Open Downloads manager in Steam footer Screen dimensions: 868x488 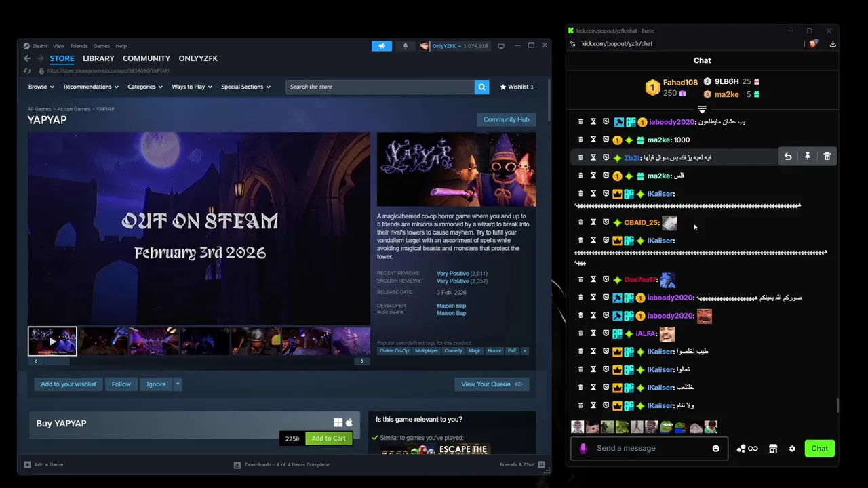(x=281, y=464)
